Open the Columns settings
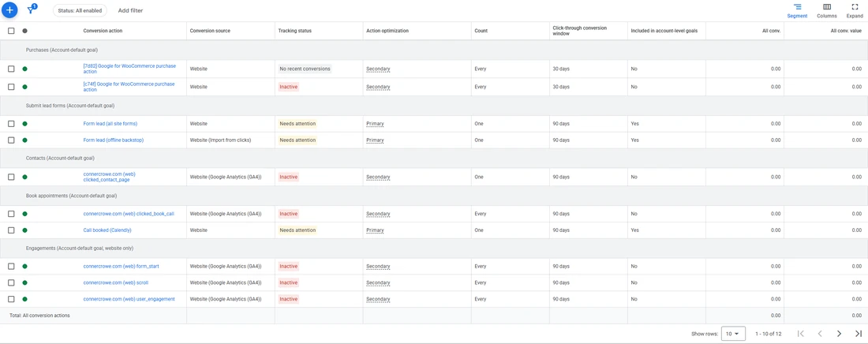 click(826, 10)
